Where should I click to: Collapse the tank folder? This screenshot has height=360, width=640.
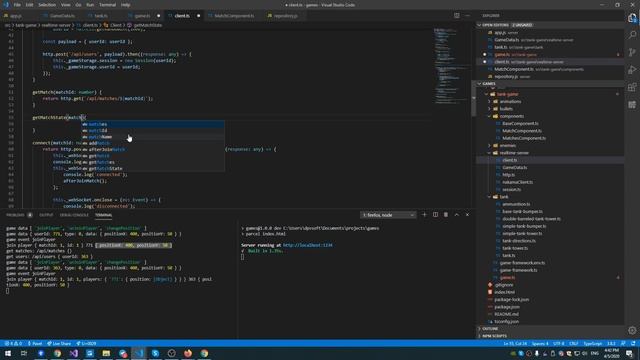504,197
